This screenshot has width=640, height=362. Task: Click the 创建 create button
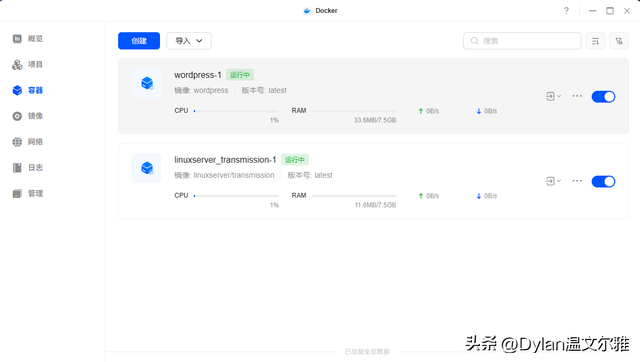139,41
